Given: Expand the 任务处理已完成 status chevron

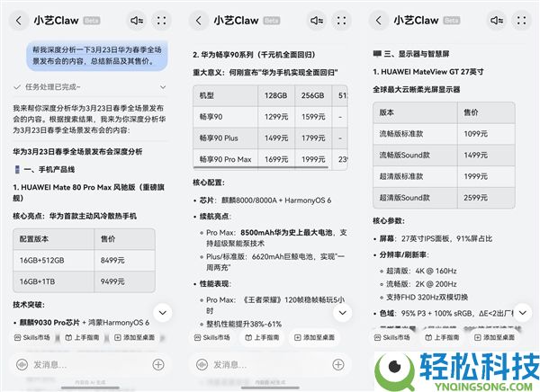Looking at the screenshot, I should tap(163, 87).
